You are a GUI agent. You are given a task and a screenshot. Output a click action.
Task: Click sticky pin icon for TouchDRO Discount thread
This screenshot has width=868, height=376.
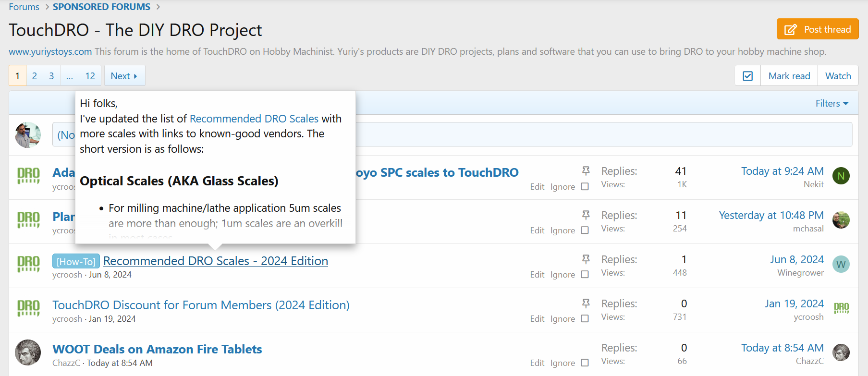(586, 303)
